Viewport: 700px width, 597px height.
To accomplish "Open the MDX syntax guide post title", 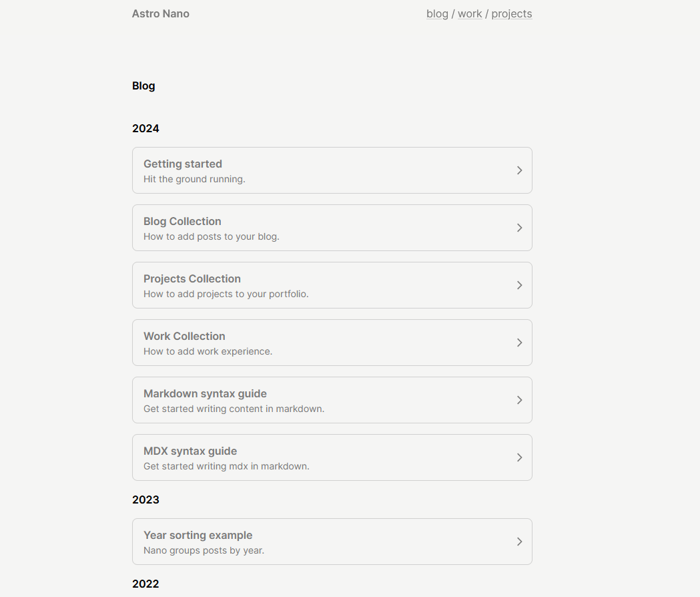I will pyautogui.click(x=190, y=451).
